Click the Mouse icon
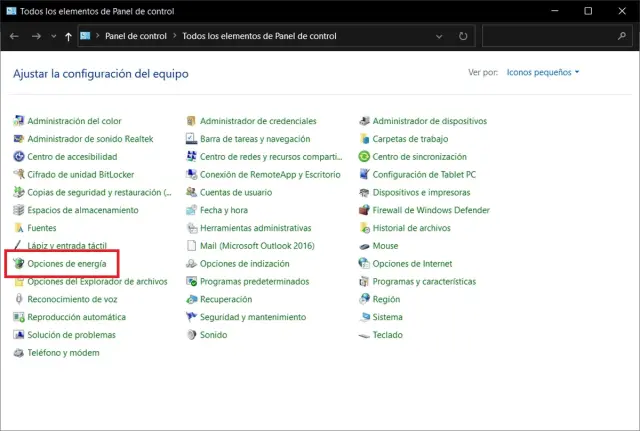 [364, 246]
